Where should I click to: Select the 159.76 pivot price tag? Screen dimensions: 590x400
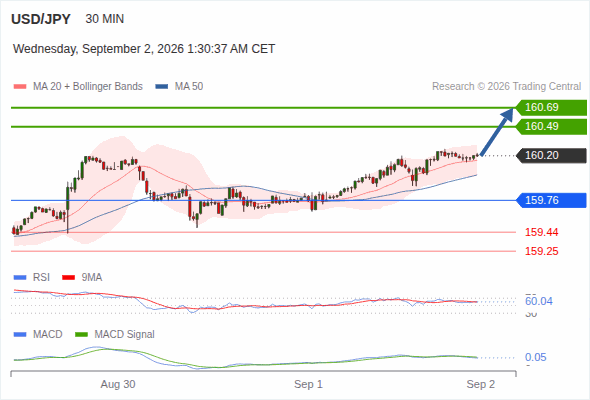[x=551, y=200]
